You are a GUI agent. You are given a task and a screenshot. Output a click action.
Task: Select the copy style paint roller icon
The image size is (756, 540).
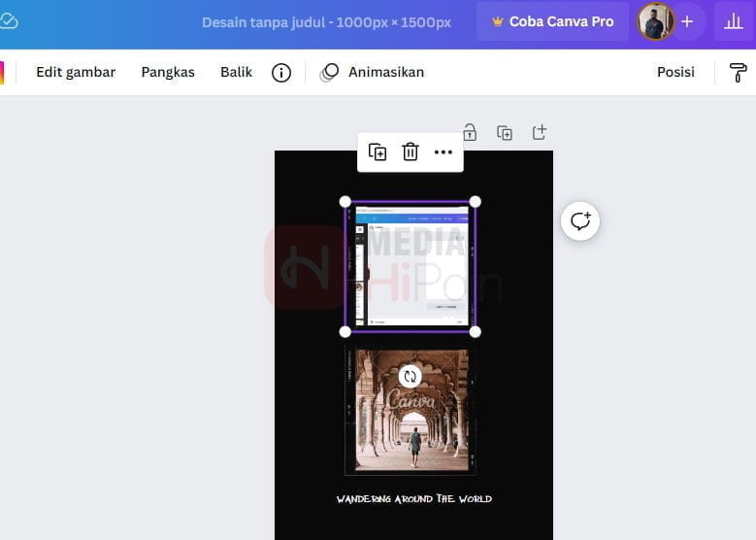[x=738, y=73]
